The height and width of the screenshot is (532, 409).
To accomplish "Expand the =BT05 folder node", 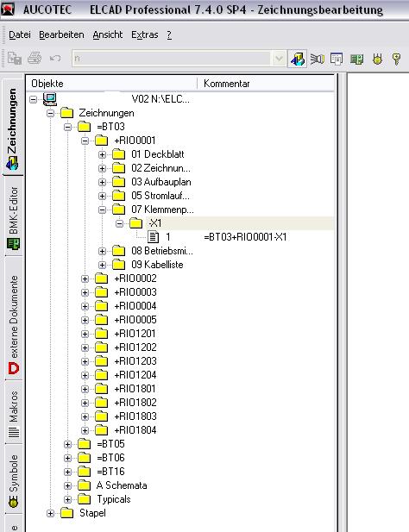I will [67, 444].
